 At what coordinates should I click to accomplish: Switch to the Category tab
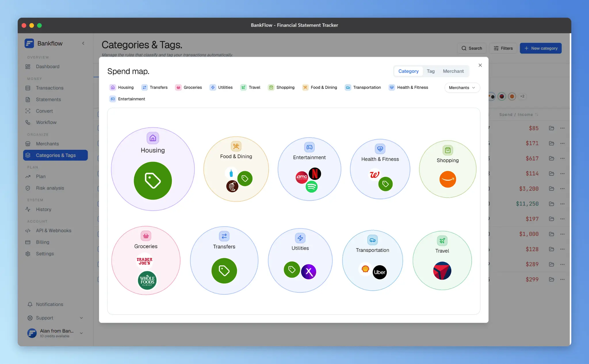coord(408,71)
